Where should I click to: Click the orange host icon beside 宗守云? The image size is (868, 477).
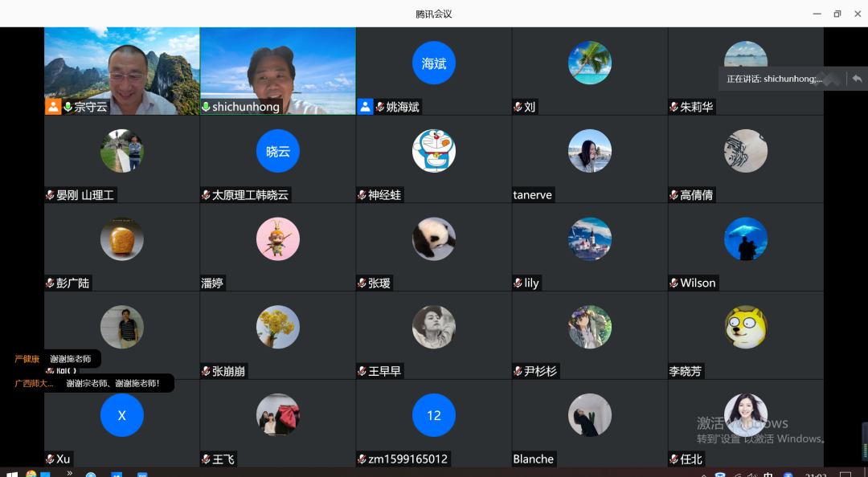pyautogui.click(x=53, y=107)
